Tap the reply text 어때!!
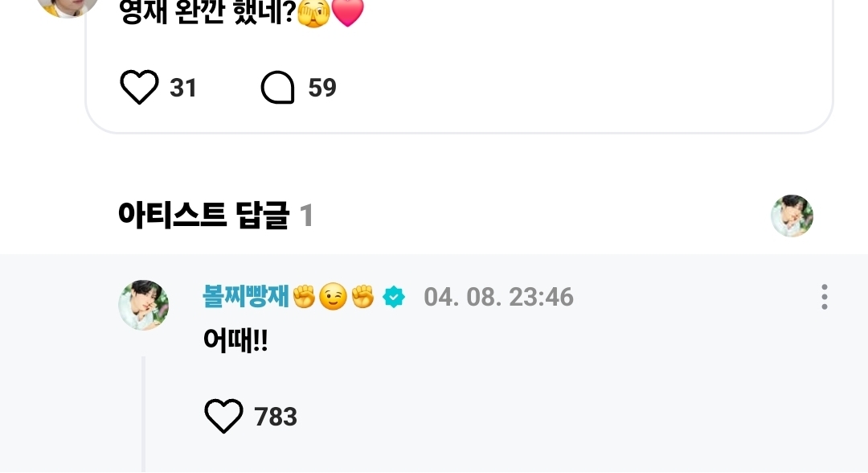 coord(235,339)
